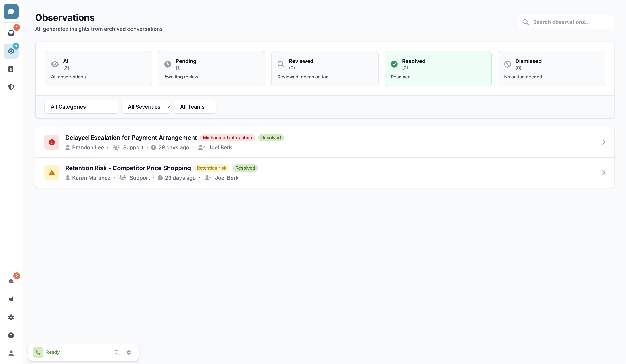This screenshot has height=364, width=626.
Task: Open the user profile icon
Action: pyautogui.click(x=11, y=353)
